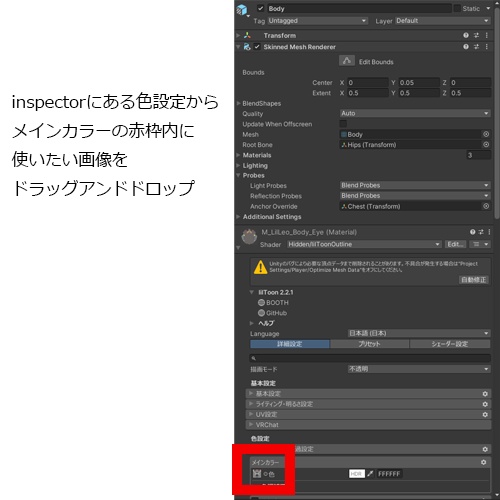Open Transform help reference icon

tap(466, 35)
